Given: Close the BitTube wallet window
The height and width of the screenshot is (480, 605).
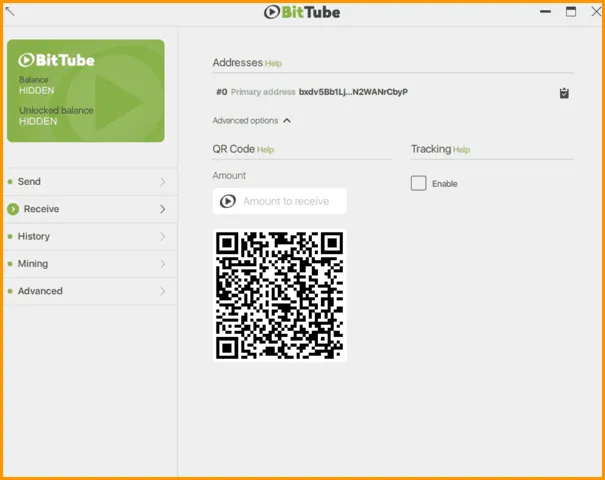Looking at the screenshot, I should 597,12.
